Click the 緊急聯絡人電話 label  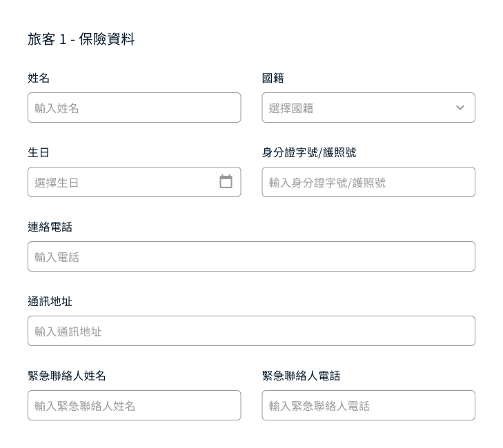301,376
